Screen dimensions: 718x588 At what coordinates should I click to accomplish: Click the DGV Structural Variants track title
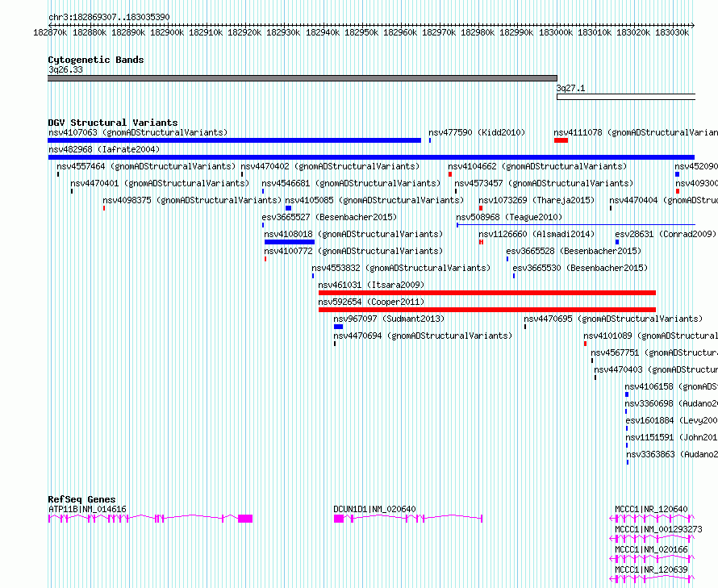113,123
